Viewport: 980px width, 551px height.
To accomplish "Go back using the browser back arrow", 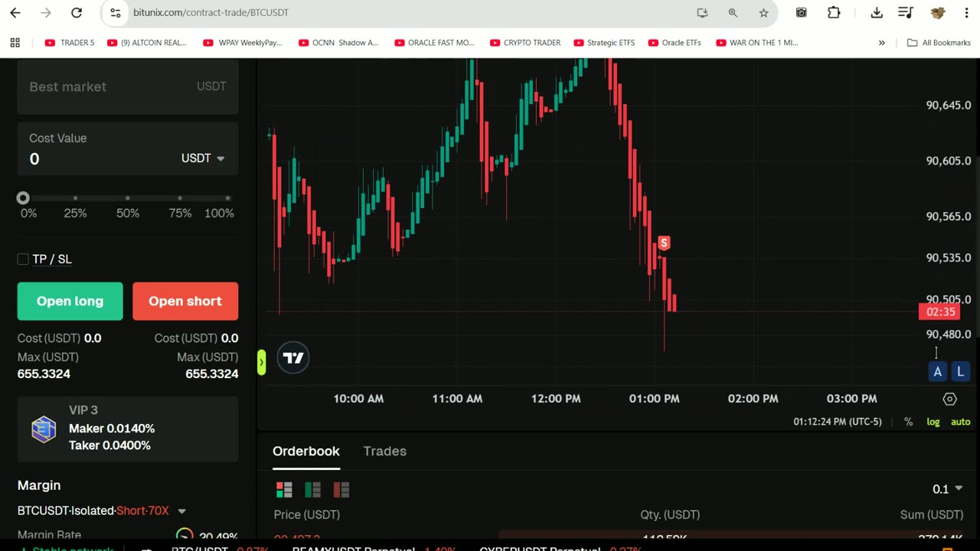I will click(15, 12).
